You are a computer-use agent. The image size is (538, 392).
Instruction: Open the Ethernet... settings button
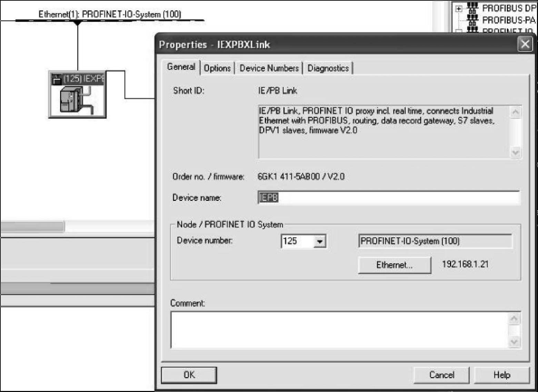(x=395, y=265)
